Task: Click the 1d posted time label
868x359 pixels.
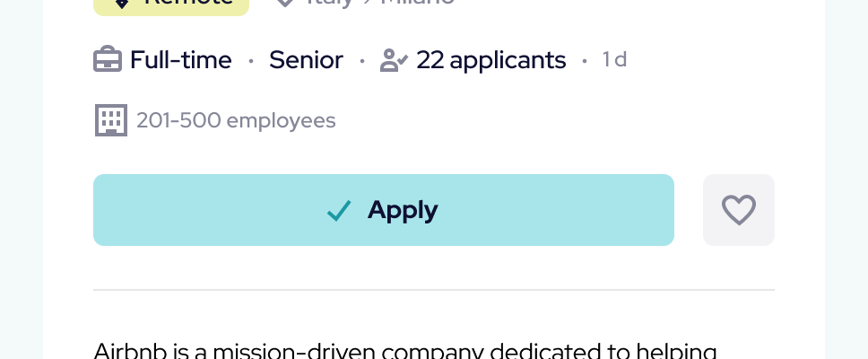Action: point(614,60)
